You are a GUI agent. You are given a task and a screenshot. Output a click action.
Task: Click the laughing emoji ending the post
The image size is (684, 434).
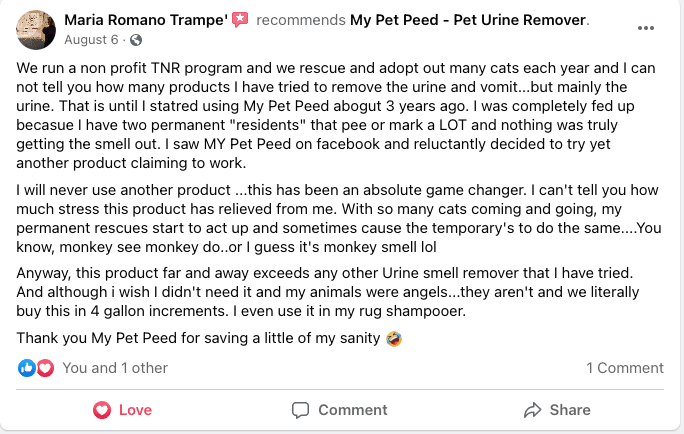(x=394, y=339)
